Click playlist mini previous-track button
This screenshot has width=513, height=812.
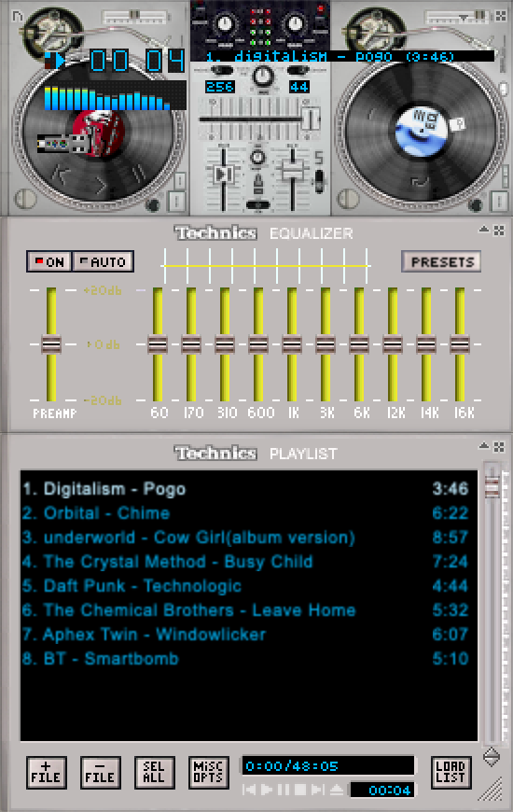tap(250, 790)
